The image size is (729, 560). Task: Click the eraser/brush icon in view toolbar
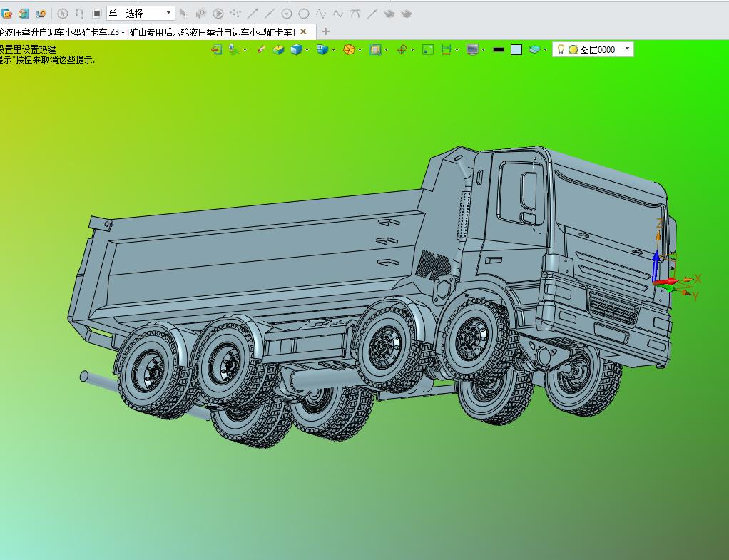click(261, 49)
